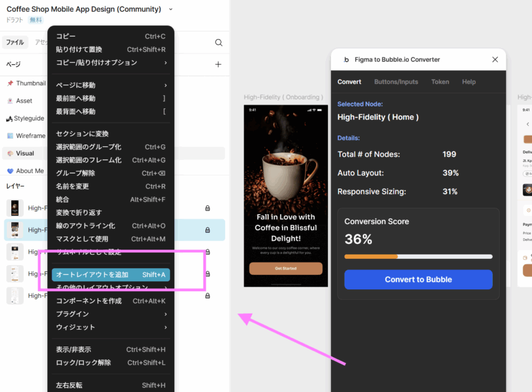Select the third layer thumbnail
The image size is (532, 392).
[15, 252]
